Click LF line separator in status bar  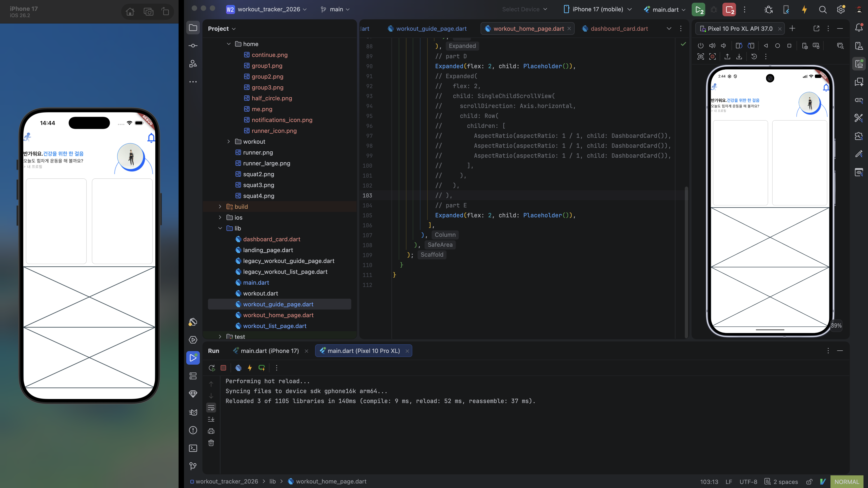729,482
